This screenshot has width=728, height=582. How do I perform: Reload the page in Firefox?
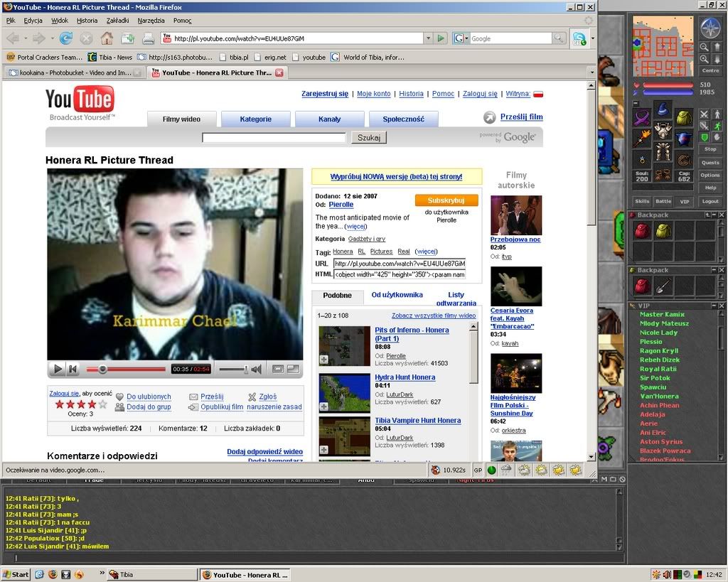(66, 38)
